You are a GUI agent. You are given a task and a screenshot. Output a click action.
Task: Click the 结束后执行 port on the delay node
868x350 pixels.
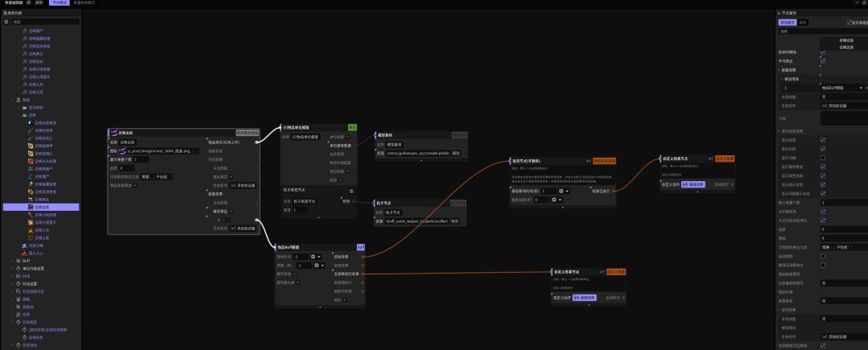coord(612,191)
